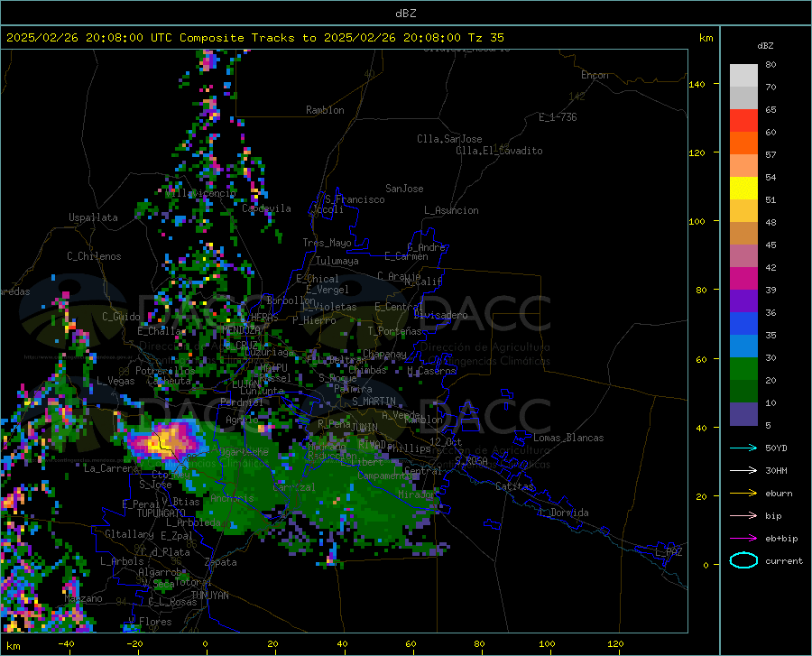
Task: Click the 'Carrizal' map label
Action: tap(293, 487)
